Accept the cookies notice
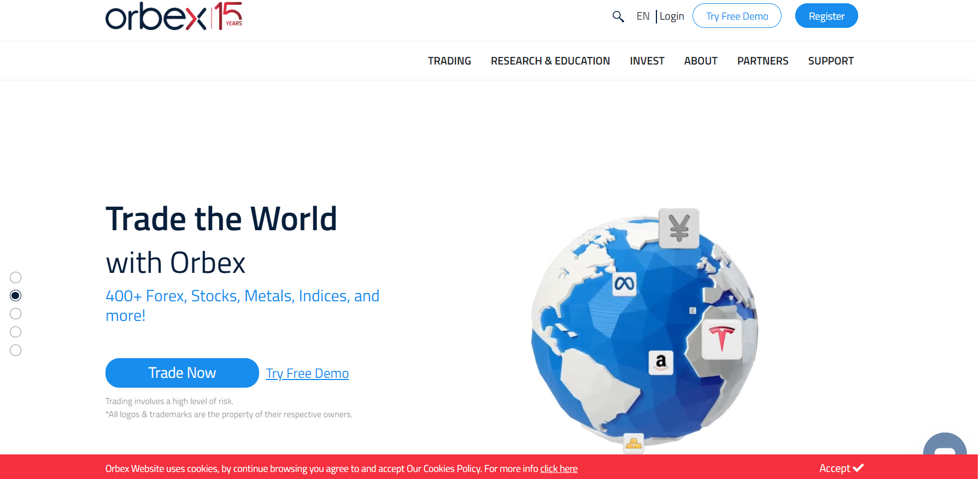 [x=841, y=468]
